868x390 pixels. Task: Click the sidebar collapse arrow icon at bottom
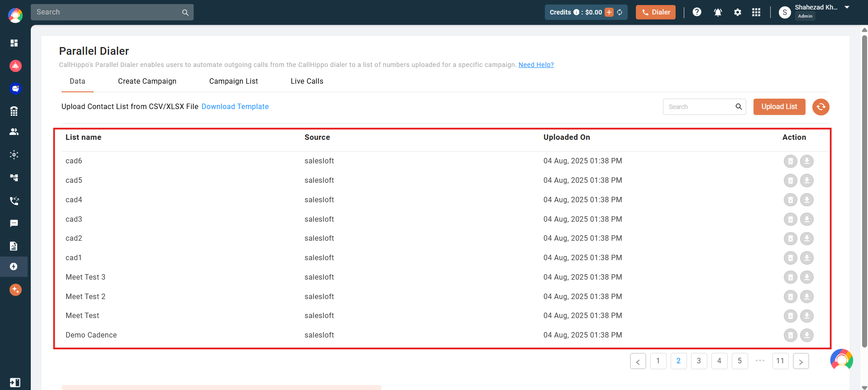pos(15,382)
